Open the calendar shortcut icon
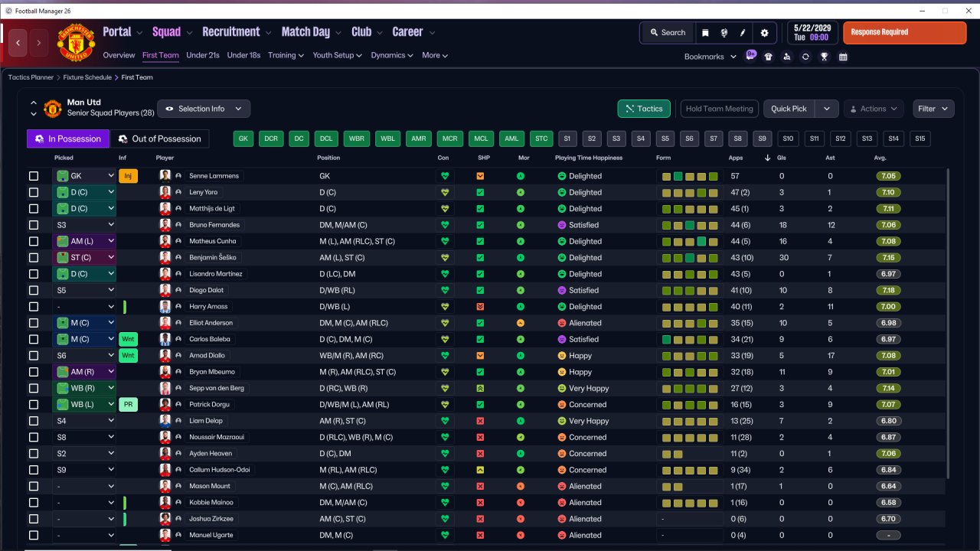The image size is (980, 551). (843, 57)
